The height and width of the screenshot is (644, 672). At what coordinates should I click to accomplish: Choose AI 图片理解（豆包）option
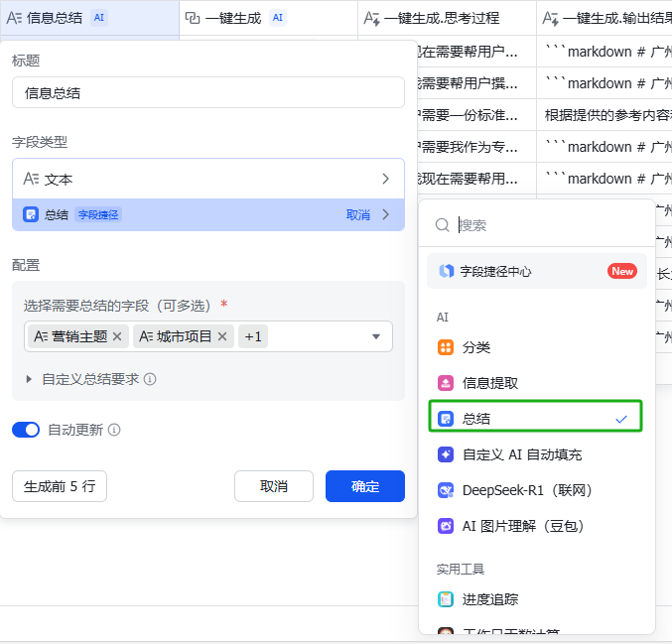coord(535,526)
